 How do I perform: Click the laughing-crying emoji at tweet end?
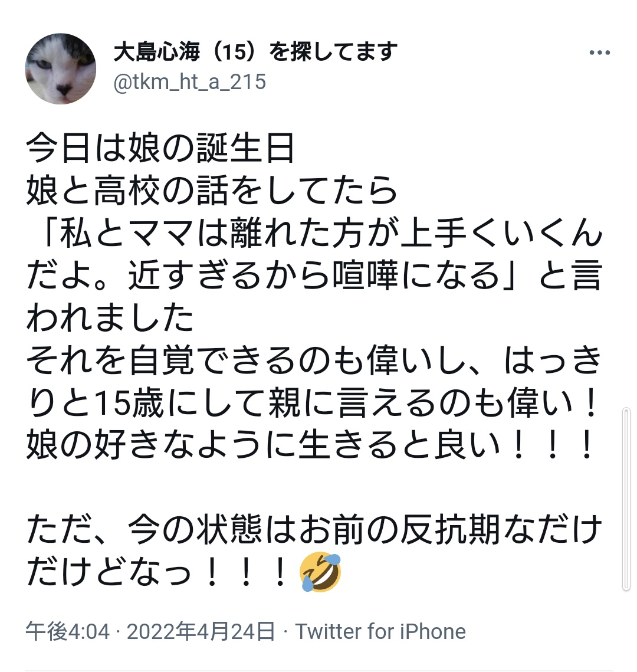tap(320, 572)
